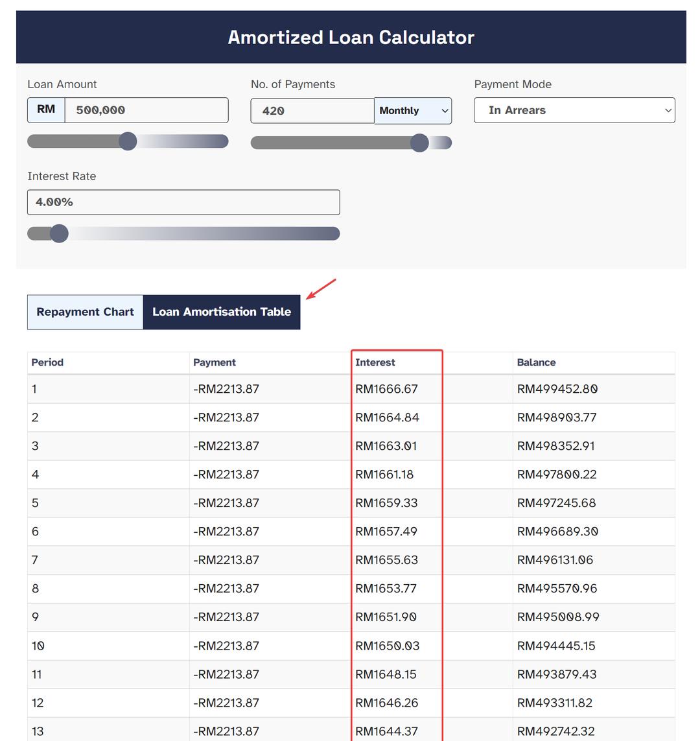Click the Amortized Loan Calculator title banner

[351, 38]
